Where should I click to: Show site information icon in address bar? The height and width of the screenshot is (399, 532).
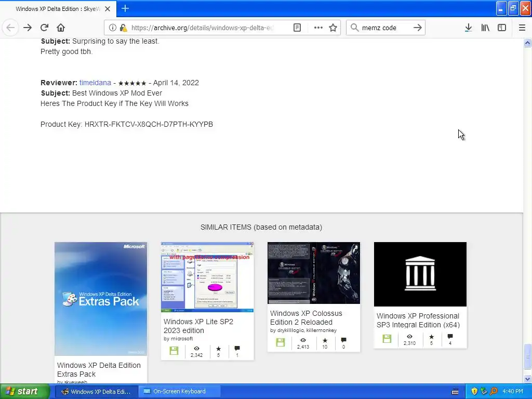tap(112, 28)
